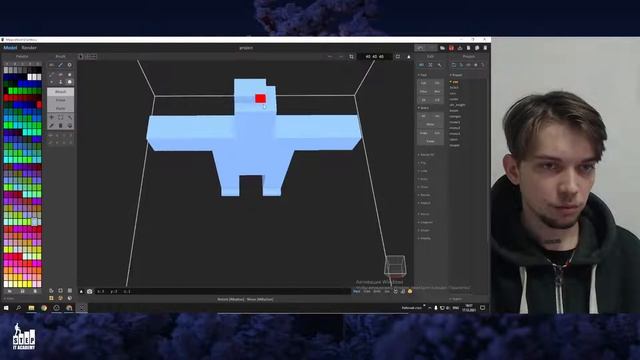Pick the bright red swatch at right palette edge

39,105
